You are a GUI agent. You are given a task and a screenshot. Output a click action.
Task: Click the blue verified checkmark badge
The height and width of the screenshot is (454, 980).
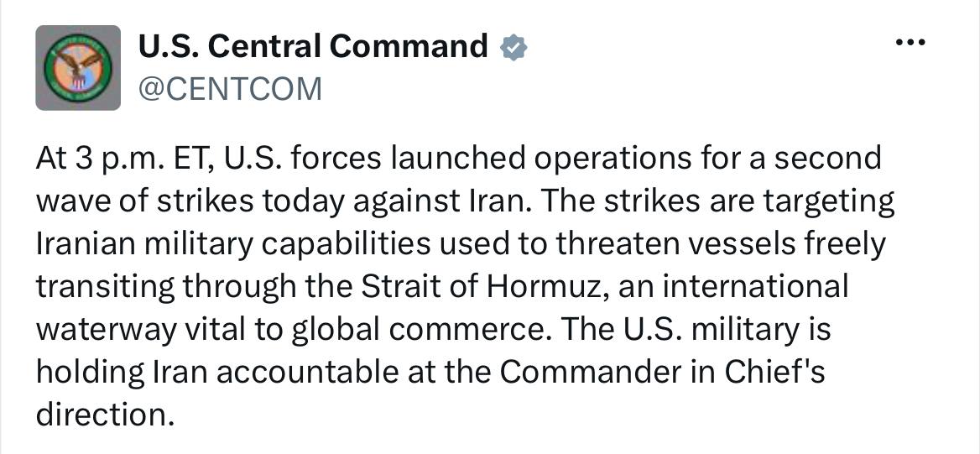point(513,48)
